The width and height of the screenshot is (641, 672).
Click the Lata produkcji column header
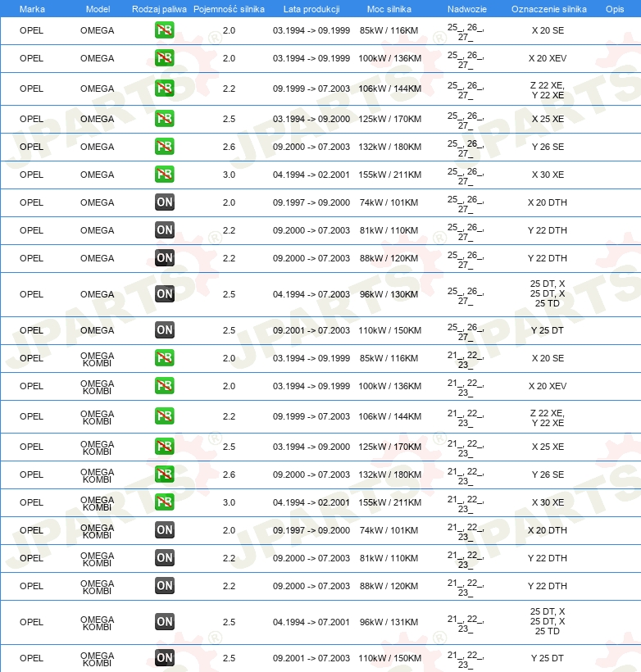coord(311,9)
